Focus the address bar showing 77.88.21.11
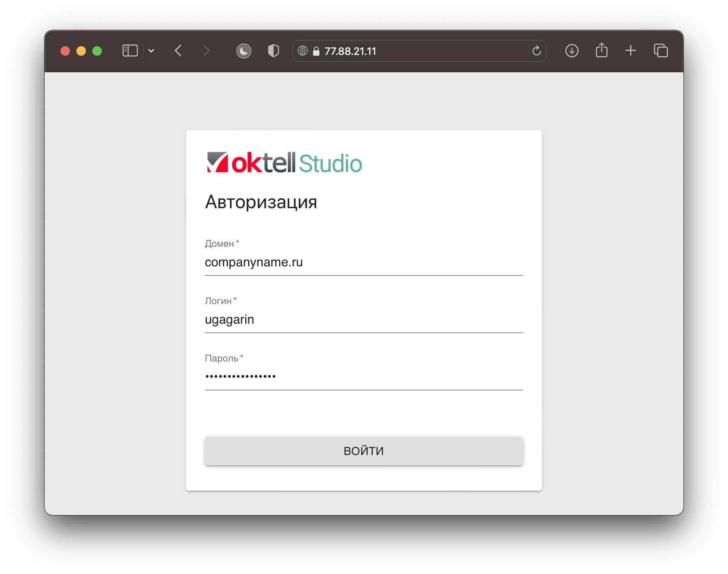Image resolution: width=728 pixels, height=574 pixels. click(419, 51)
